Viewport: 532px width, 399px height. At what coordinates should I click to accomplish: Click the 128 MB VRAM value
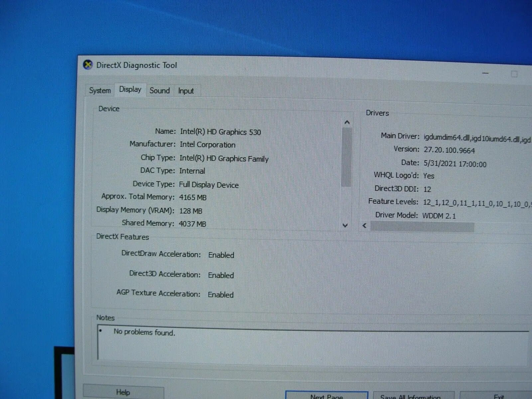click(191, 211)
